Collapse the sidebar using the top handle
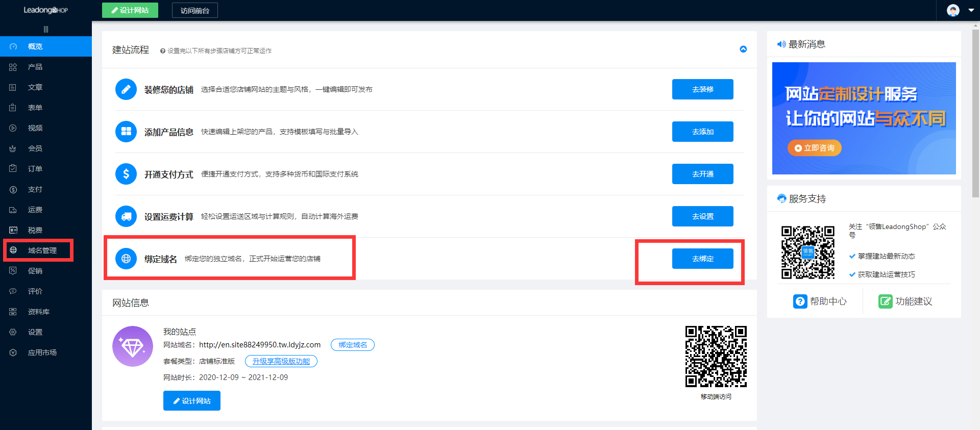 [46, 30]
